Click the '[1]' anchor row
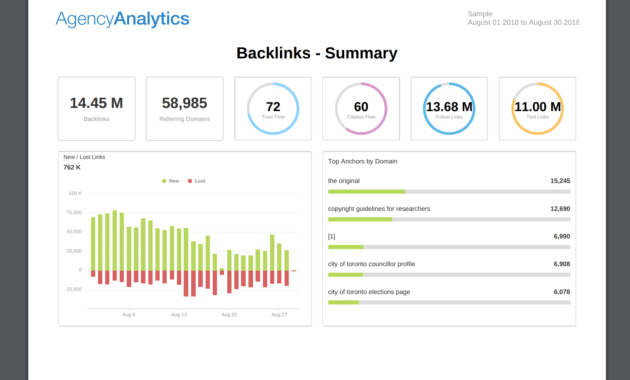 click(x=331, y=237)
